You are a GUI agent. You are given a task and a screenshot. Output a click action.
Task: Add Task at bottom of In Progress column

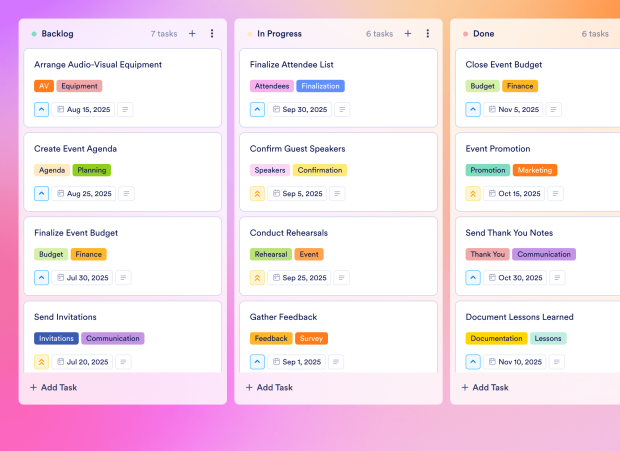pyautogui.click(x=270, y=387)
